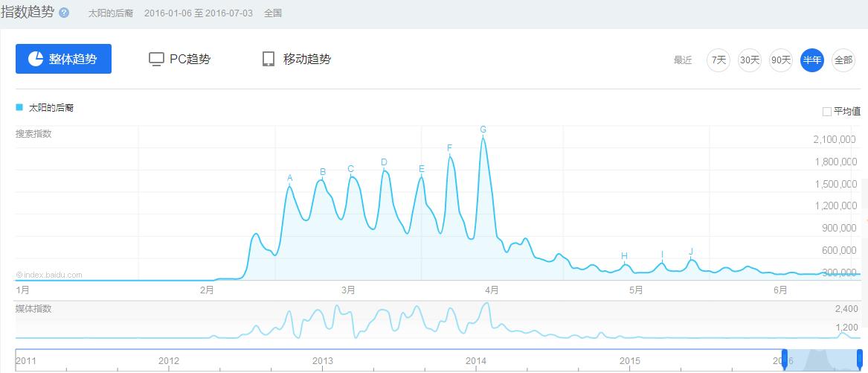Click news marker H on the trend line
The image size is (868, 373).
tap(624, 256)
